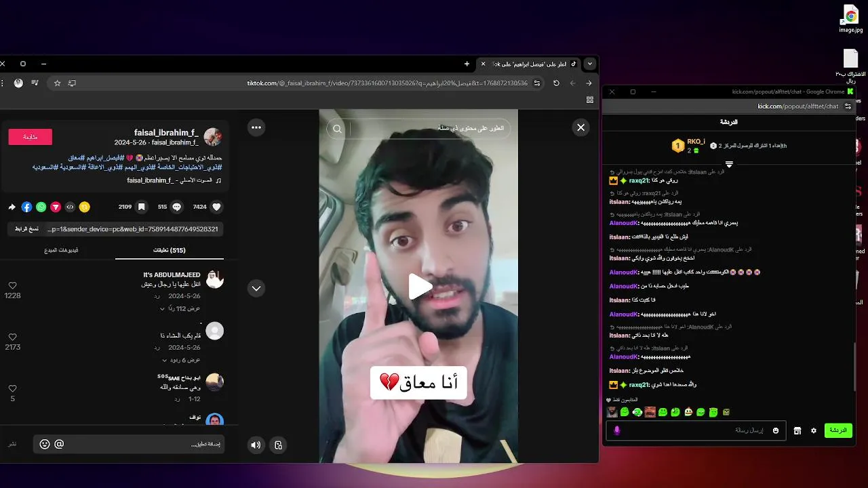Click the yellow repost icon

point(84,207)
